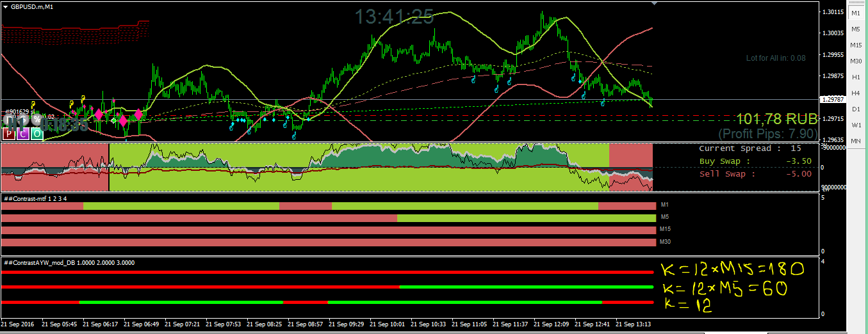
Task: Click the timeframe toolbar drag grip above M1
Action: tap(856, 3)
